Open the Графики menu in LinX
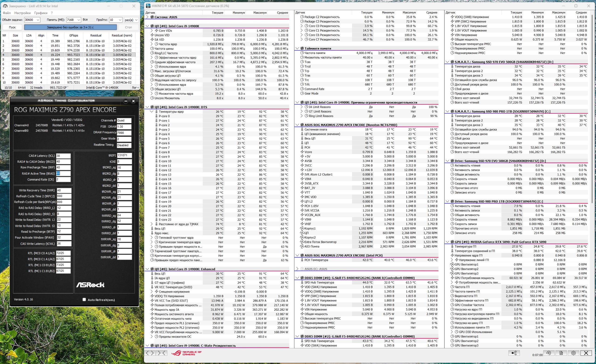The image size is (596, 364). tap(41, 13)
